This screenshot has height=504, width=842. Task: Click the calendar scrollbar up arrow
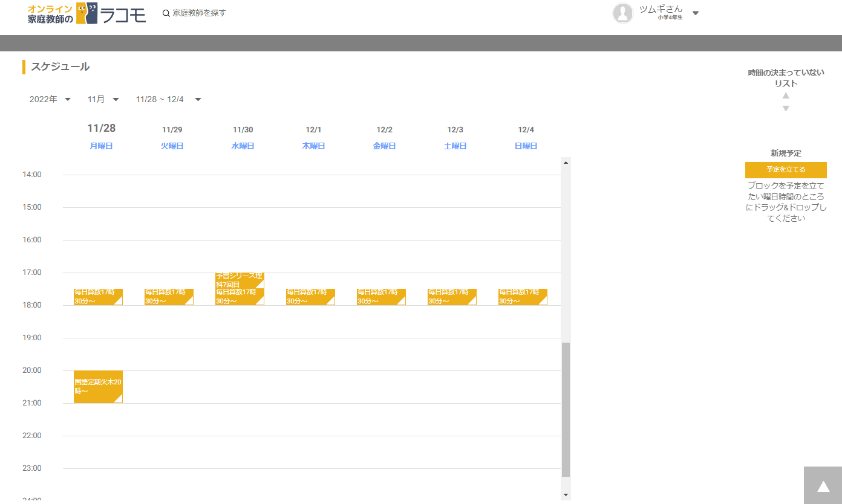click(566, 162)
